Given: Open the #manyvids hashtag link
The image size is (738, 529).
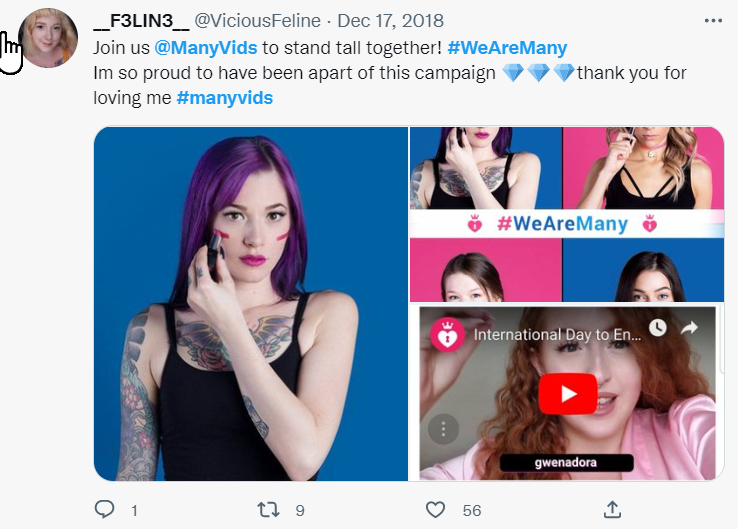Looking at the screenshot, I should click(224, 98).
